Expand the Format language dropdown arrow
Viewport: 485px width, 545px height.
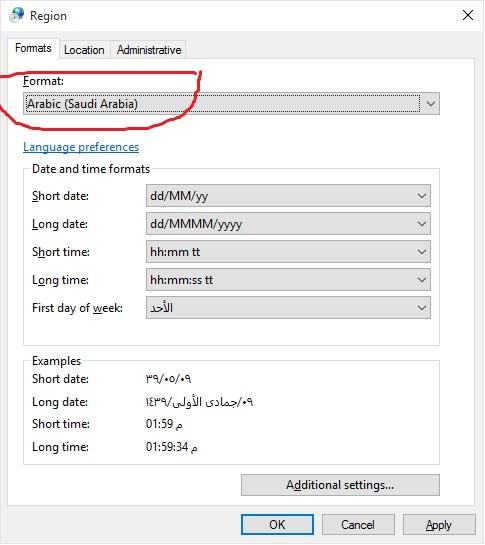pyautogui.click(x=430, y=104)
